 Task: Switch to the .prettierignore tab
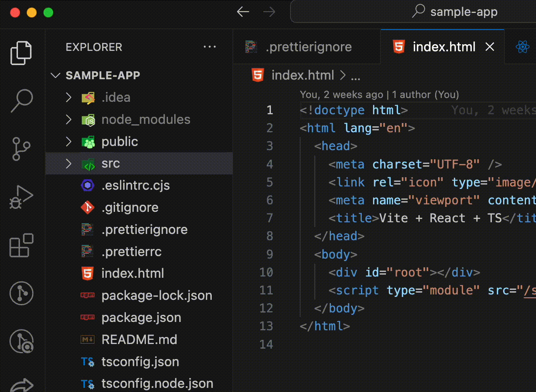coord(306,47)
